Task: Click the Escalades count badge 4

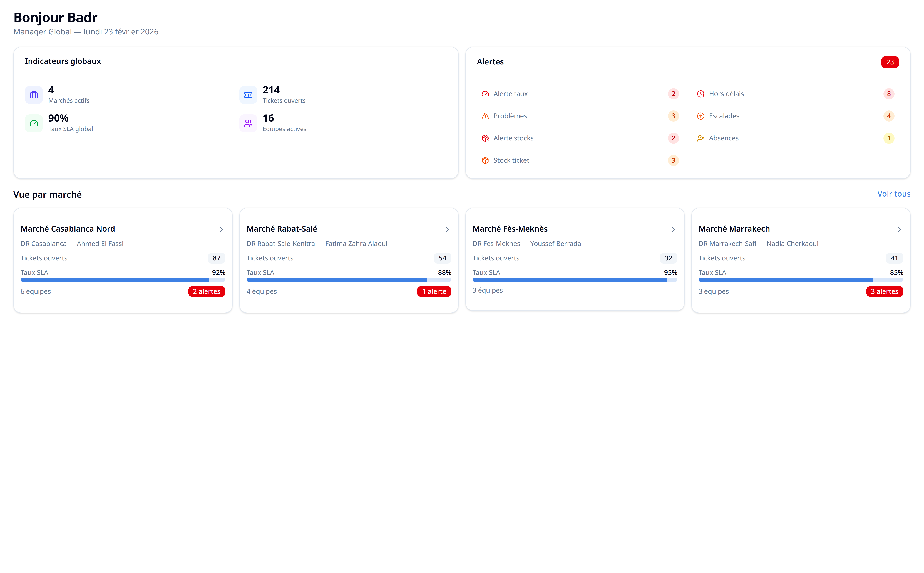Action: click(888, 116)
